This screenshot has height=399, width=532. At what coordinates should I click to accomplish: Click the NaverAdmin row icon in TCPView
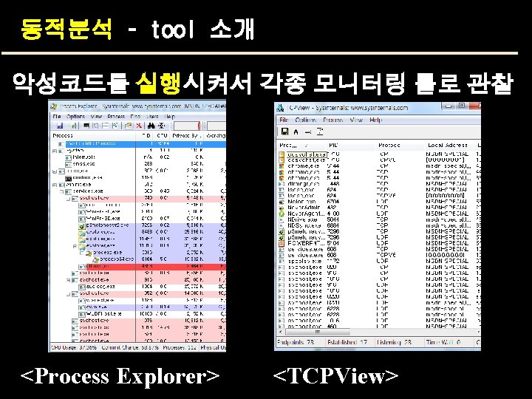[x=282, y=208]
